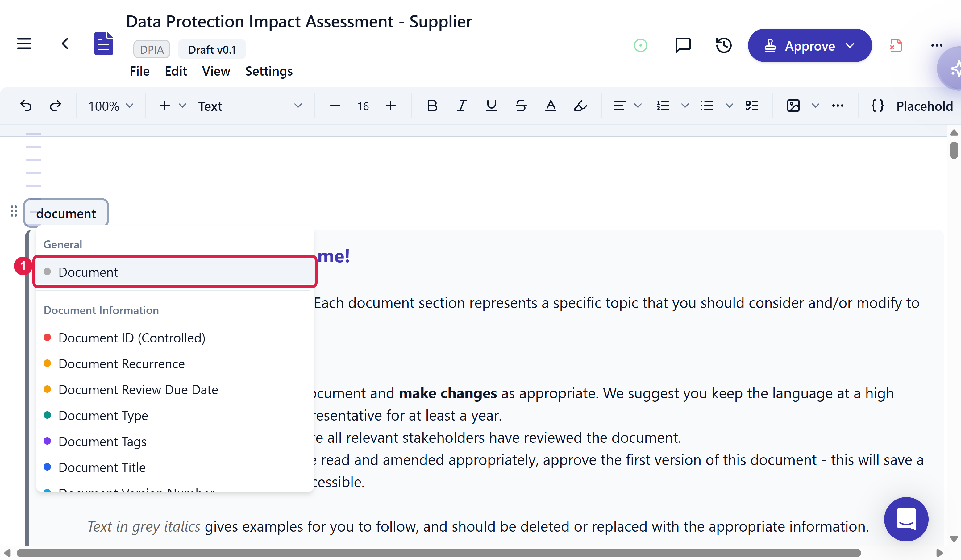Screen dimensions: 961x560
Task: Open the toolbar overflow ellipsis
Action: tap(838, 106)
